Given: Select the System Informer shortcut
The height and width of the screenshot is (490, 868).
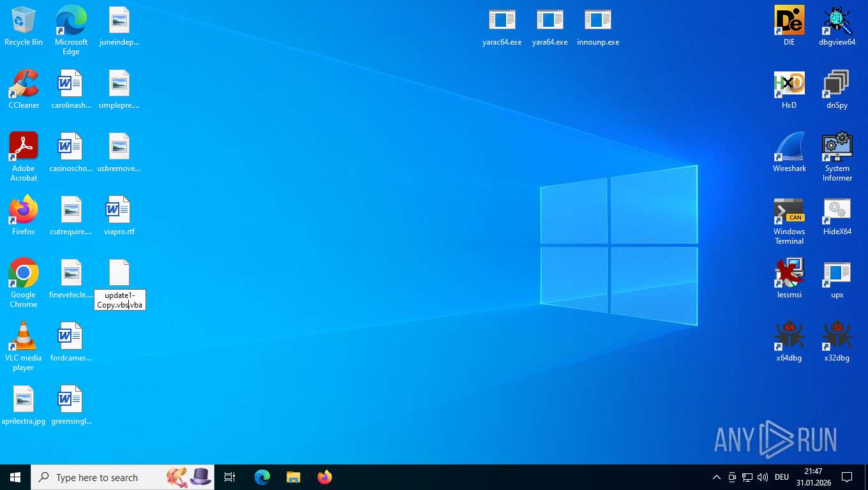Looking at the screenshot, I should click(x=837, y=157).
